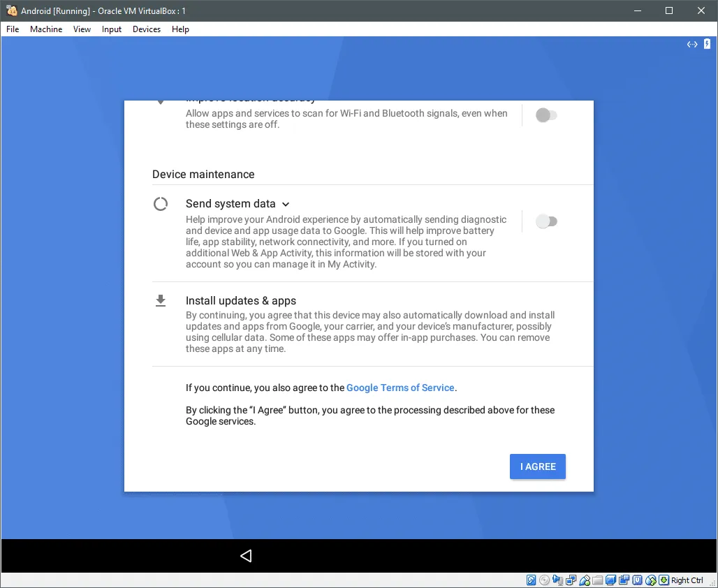This screenshot has height=588, width=718.
Task: Click the Android ethernet connection status icon
Action: click(x=692, y=44)
